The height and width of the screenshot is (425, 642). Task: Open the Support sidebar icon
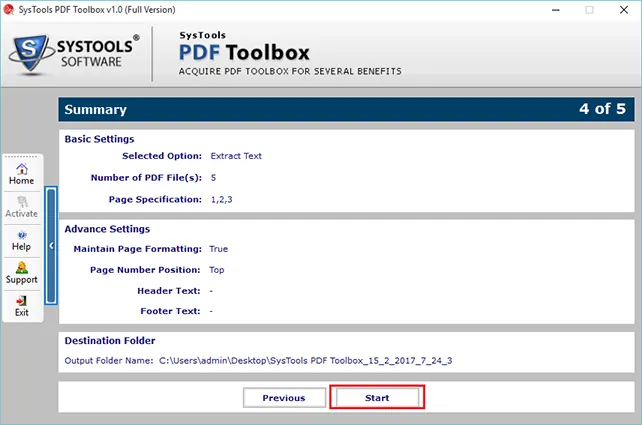[22, 274]
